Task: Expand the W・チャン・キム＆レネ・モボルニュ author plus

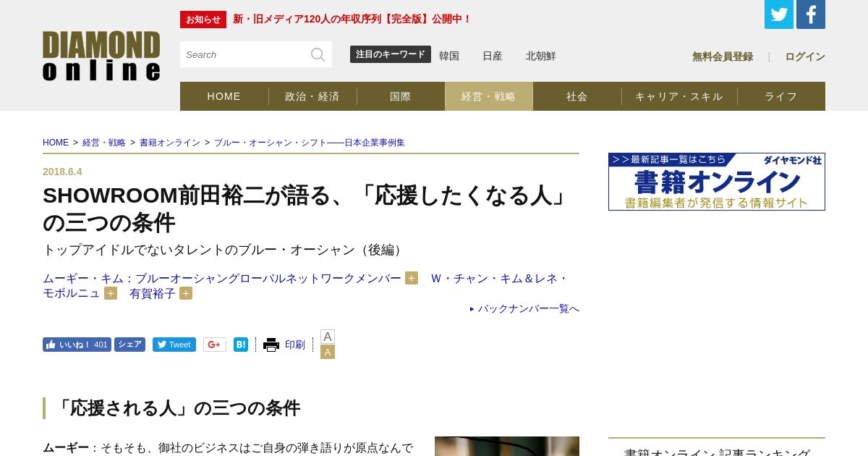Action: point(111,293)
